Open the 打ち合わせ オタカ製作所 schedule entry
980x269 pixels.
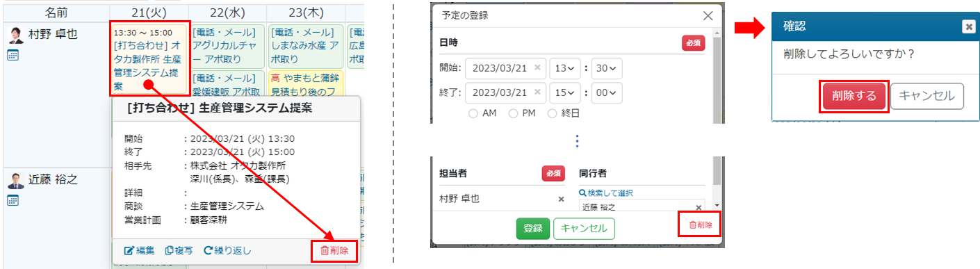point(148,60)
